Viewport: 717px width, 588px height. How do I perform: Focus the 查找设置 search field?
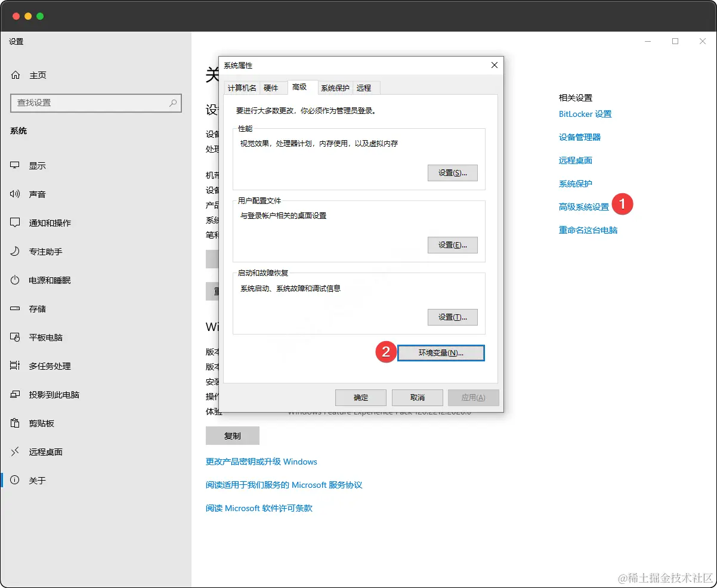(96, 103)
